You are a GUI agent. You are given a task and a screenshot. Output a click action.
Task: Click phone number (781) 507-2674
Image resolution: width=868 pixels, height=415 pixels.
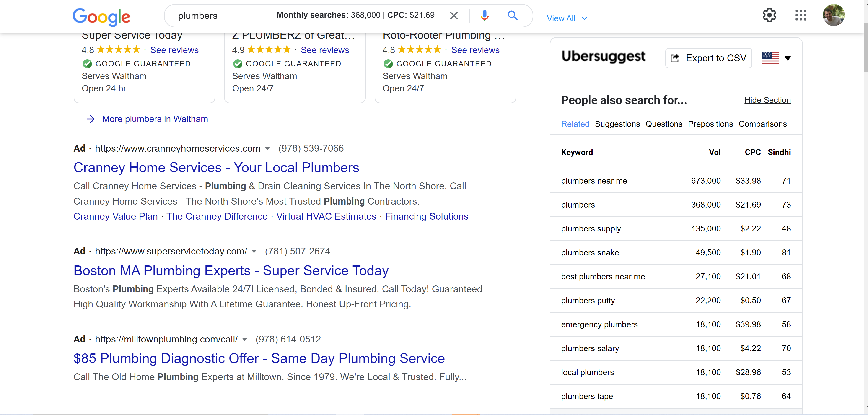tap(297, 251)
